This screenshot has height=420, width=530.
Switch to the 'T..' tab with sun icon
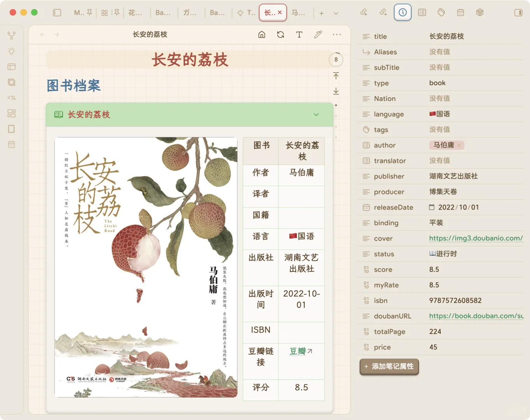pos(246,12)
